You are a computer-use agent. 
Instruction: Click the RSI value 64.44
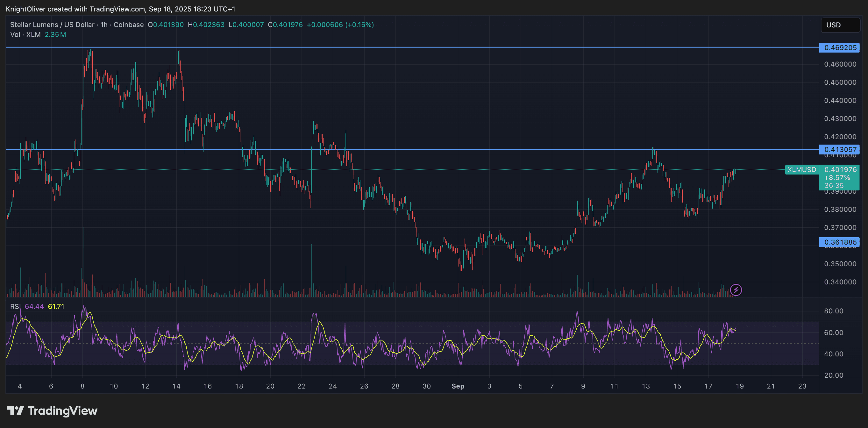tap(34, 306)
